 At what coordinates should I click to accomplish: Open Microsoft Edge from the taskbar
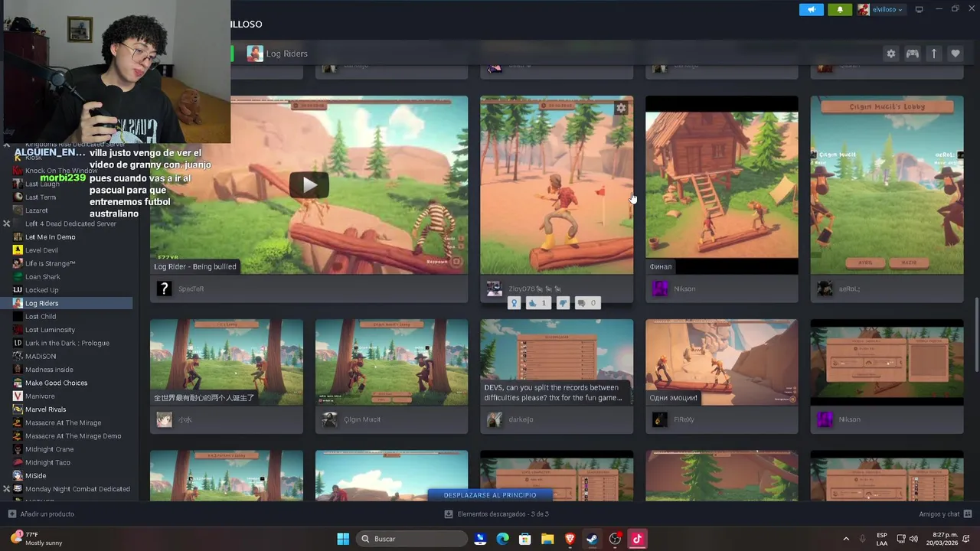[x=502, y=539]
